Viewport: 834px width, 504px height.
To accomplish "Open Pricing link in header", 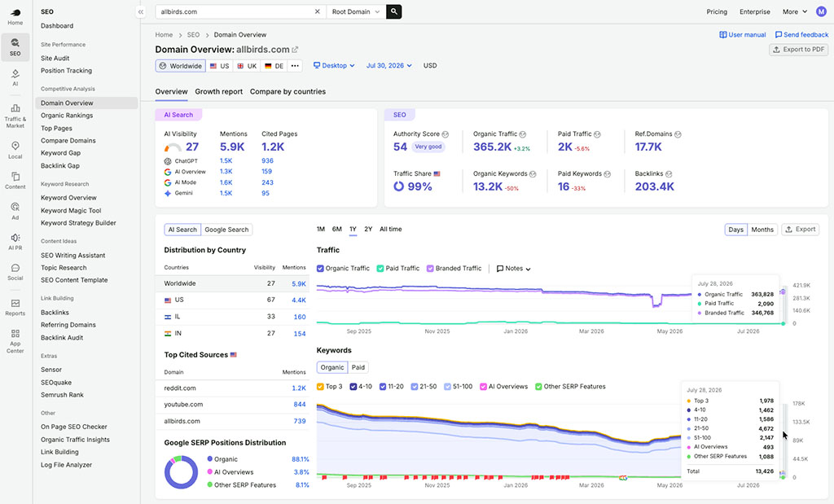I will pyautogui.click(x=717, y=11).
